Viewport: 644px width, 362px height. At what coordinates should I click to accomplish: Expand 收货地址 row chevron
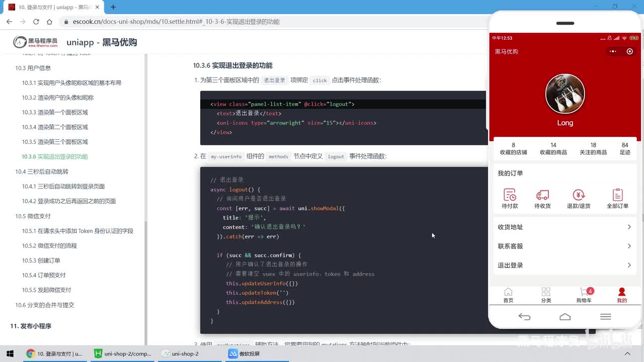pos(629,227)
